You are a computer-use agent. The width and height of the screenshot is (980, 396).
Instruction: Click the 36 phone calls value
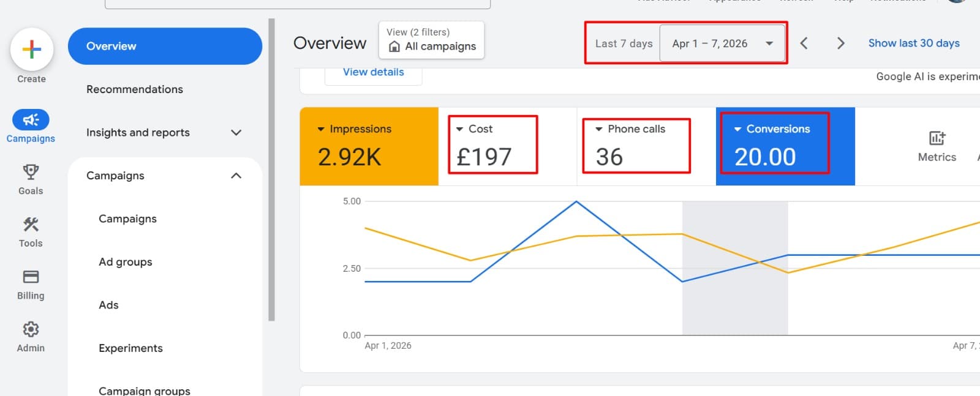(609, 157)
